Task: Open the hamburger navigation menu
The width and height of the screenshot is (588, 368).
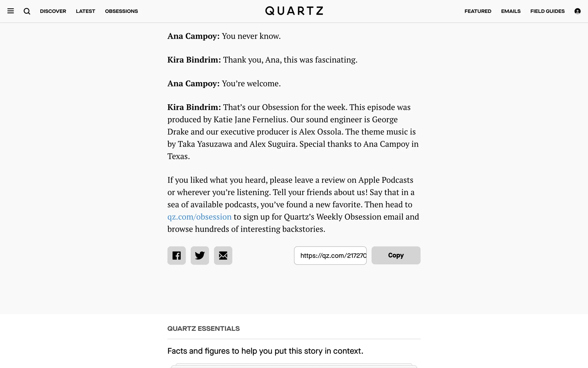Action: point(11,11)
